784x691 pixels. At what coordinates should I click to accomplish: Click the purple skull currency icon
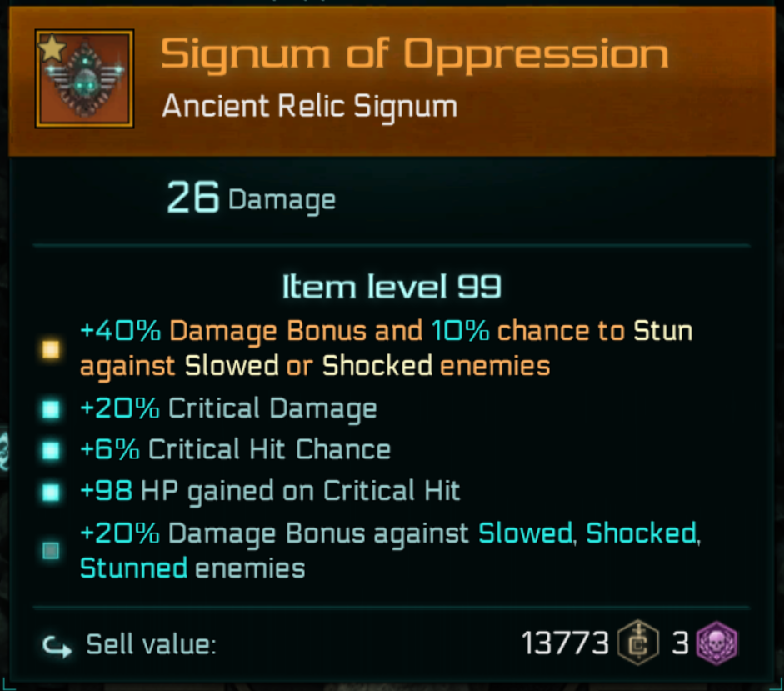point(717,643)
